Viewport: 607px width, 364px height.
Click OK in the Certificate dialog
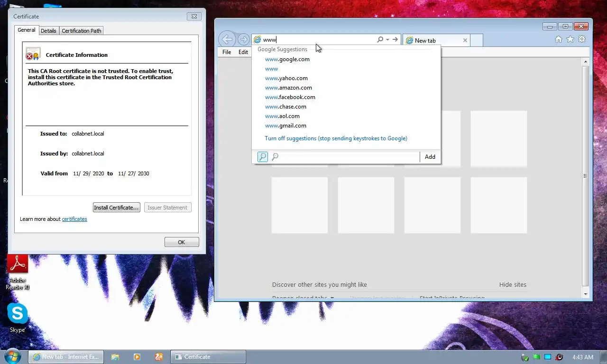pos(182,242)
